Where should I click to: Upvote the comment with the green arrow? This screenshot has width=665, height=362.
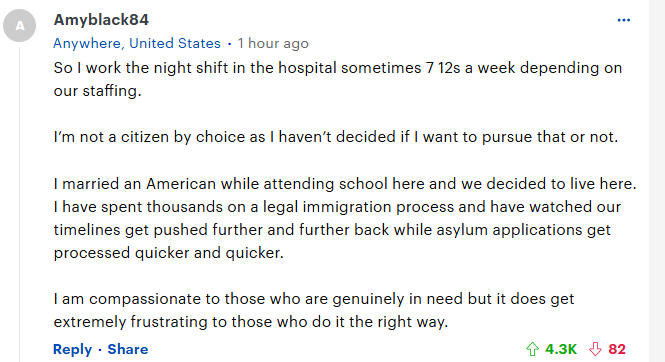point(532,349)
